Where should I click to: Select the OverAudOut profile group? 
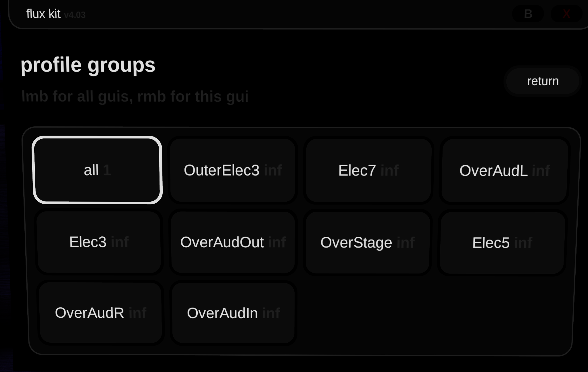tap(233, 242)
